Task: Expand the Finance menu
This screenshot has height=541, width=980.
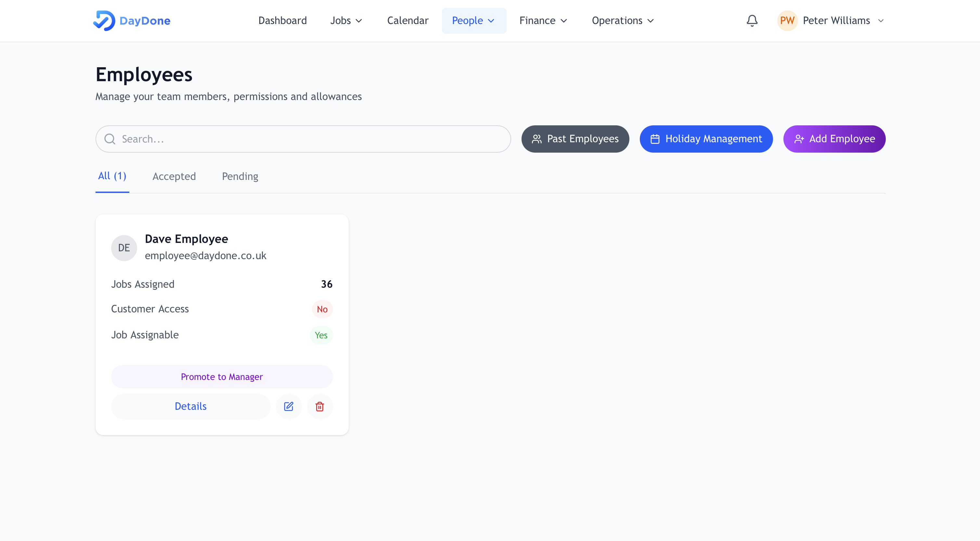Action: (x=543, y=20)
